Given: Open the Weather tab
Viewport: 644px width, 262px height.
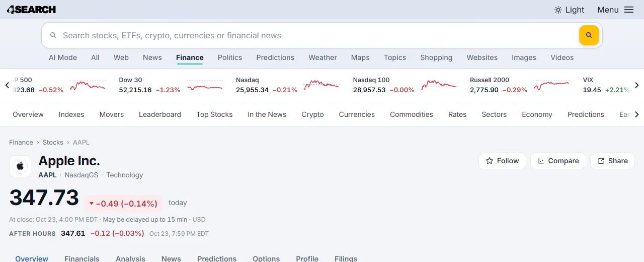Looking at the screenshot, I should tap(323, 57).
